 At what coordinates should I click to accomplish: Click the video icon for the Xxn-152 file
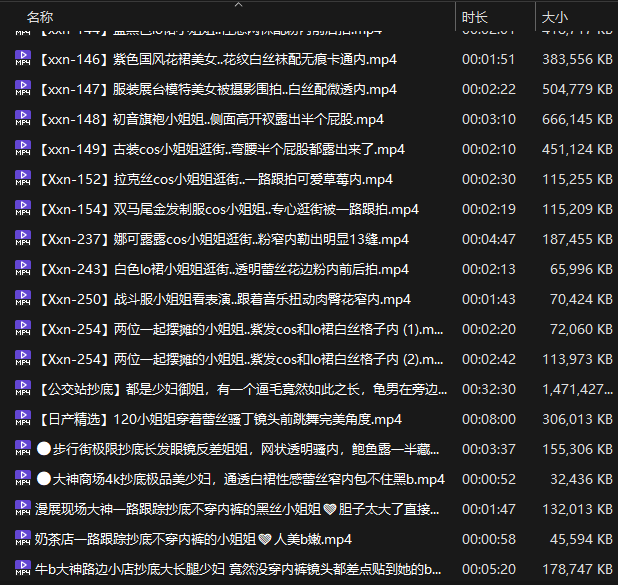pyautogui.click(x=23, y=179)
